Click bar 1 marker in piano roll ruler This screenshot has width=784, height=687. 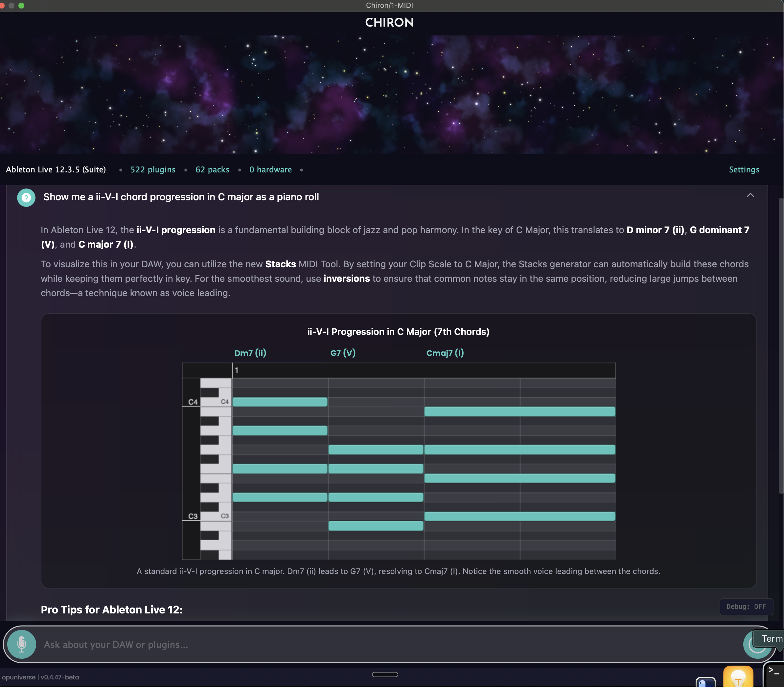coord(237,370)
